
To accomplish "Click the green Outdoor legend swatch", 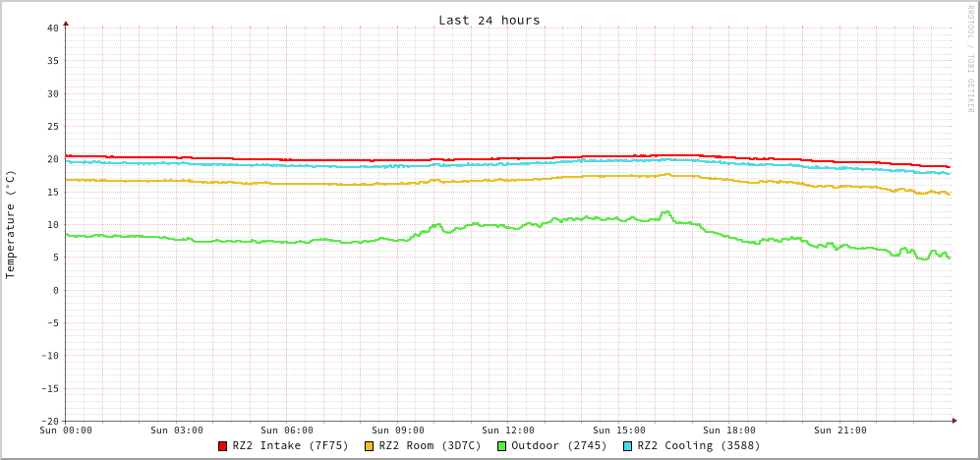I will pyautogui.click(x=501, y=446).
